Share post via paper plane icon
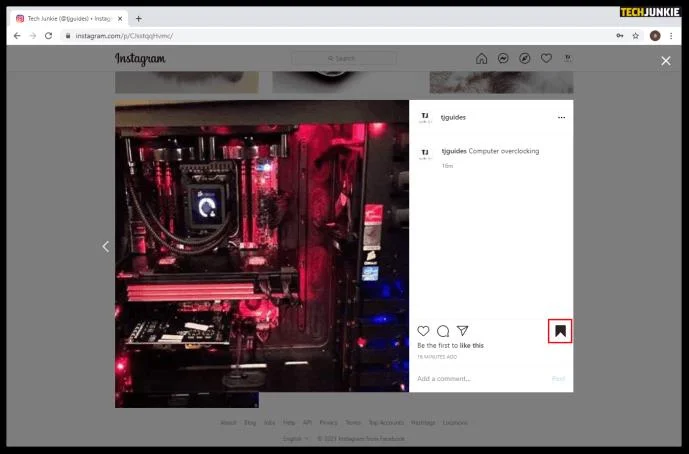This screenshot has width=689, height=454. (x=462, y=331)
